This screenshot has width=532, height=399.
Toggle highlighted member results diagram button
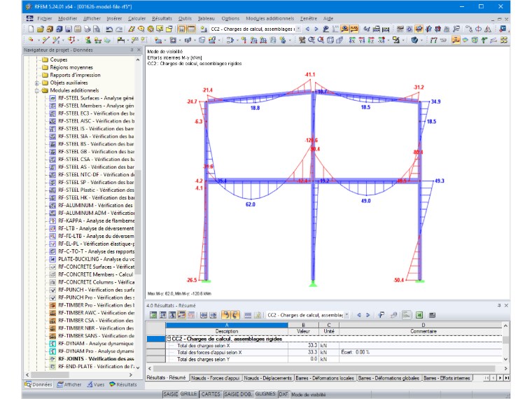[456, 40]
